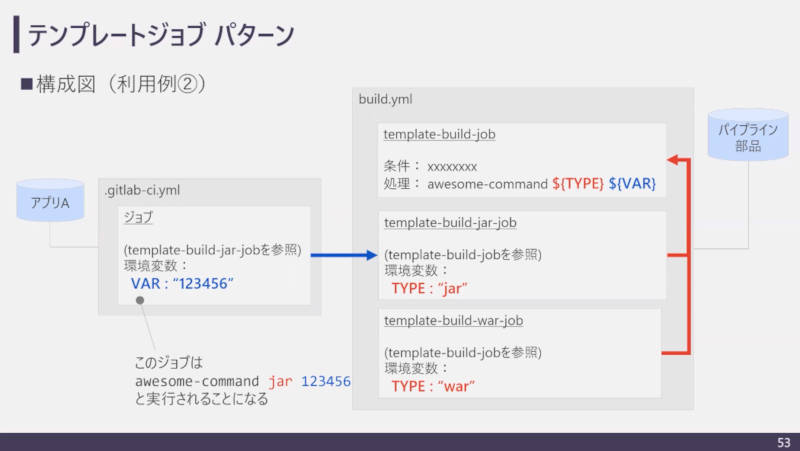Image resolution: width=800 pixels, height=451 pixels.
Task: Click 環境変数： in the war job box
Action: [416, 368]
